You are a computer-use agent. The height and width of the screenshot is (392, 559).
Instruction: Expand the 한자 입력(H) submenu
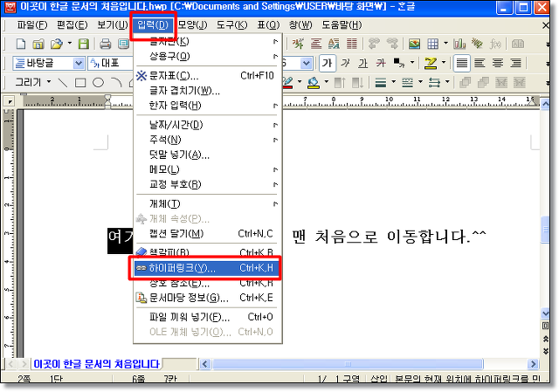206,106
